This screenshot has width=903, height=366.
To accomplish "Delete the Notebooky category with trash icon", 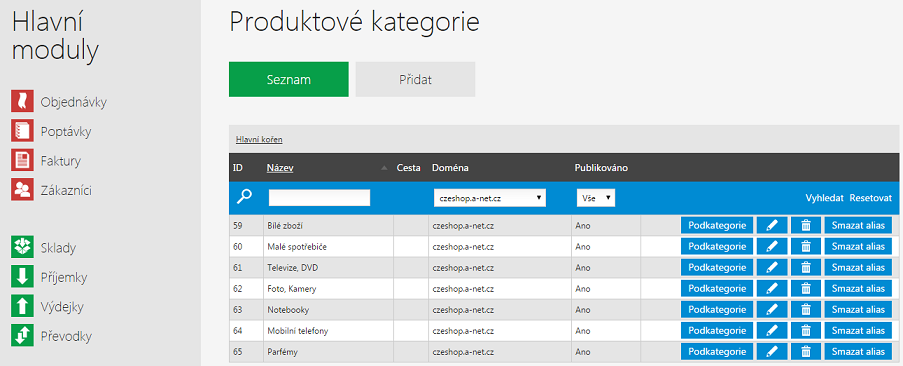I will 806,310.
